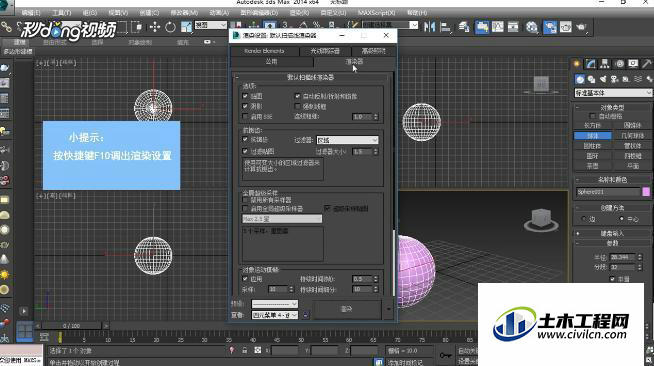
Task: Open the arrow dropdown beside 渲染 button
Action: click(389, 309)
